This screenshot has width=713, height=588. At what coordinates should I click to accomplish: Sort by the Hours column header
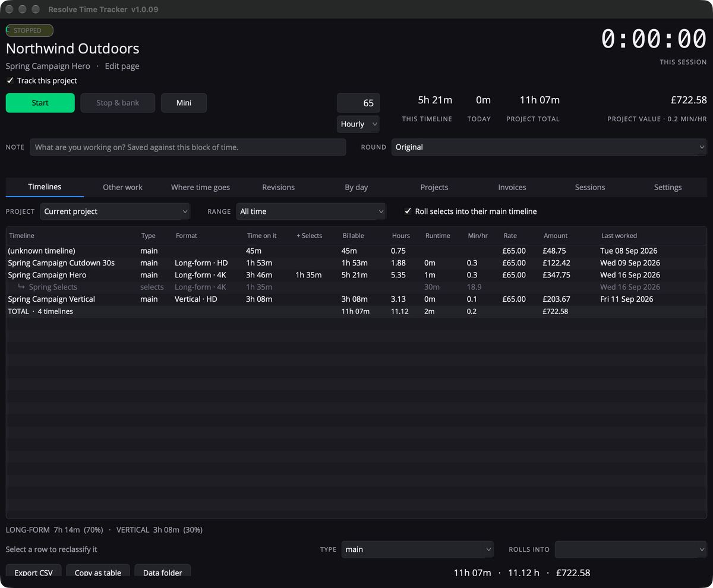point(406,236)
